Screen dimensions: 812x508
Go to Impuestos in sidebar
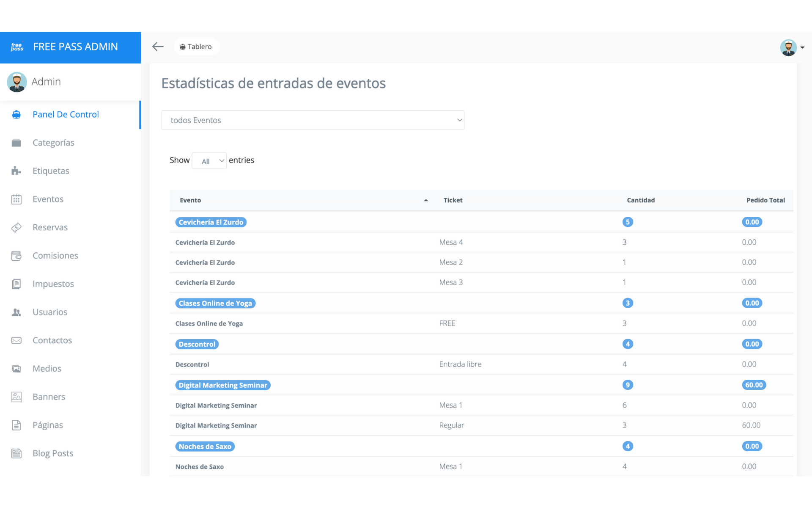tap(53, 284)
